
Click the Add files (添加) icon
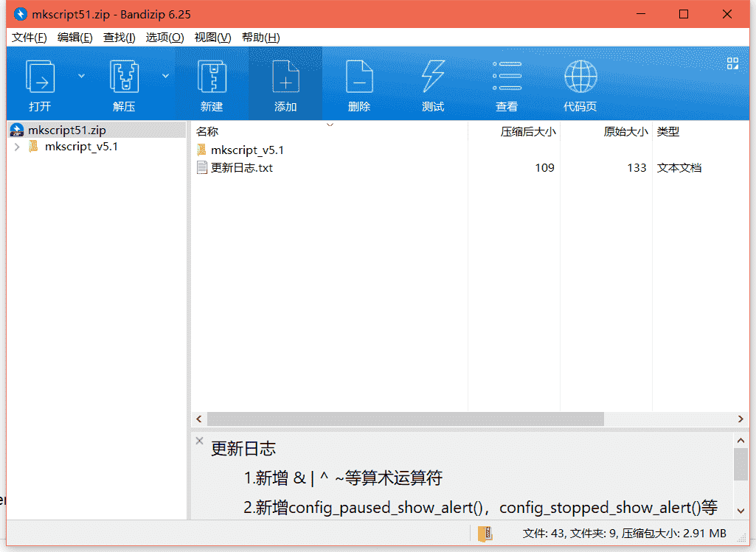pos(285,77)
